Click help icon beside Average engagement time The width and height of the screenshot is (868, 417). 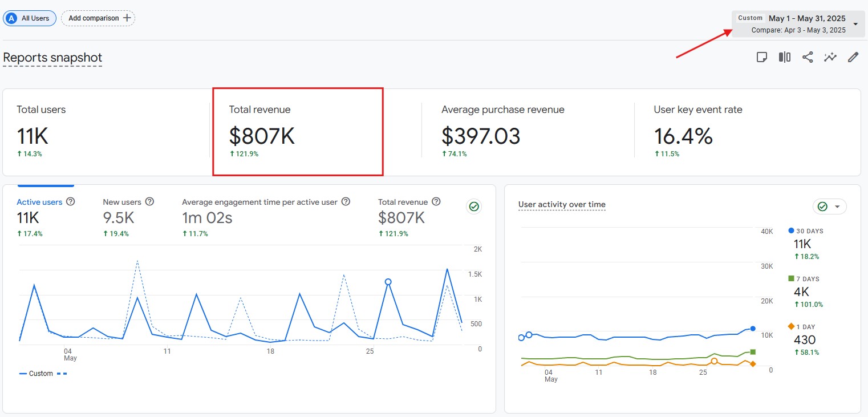tap(346, 201)
